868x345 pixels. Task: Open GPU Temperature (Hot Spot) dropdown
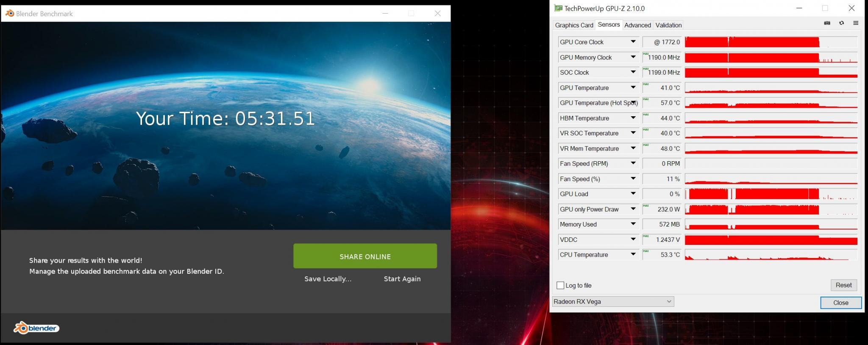pyautogui.click(x=633, y=102)
